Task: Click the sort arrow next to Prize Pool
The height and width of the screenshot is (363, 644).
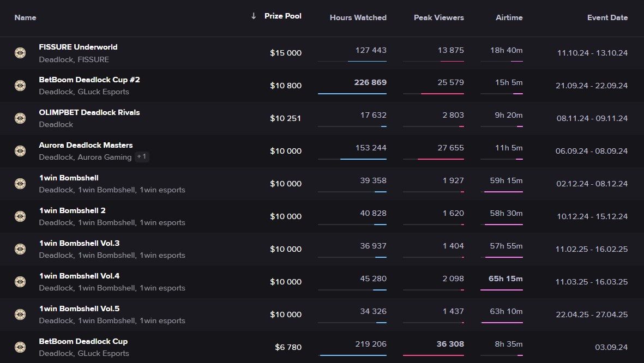Action: pos(254,16)
